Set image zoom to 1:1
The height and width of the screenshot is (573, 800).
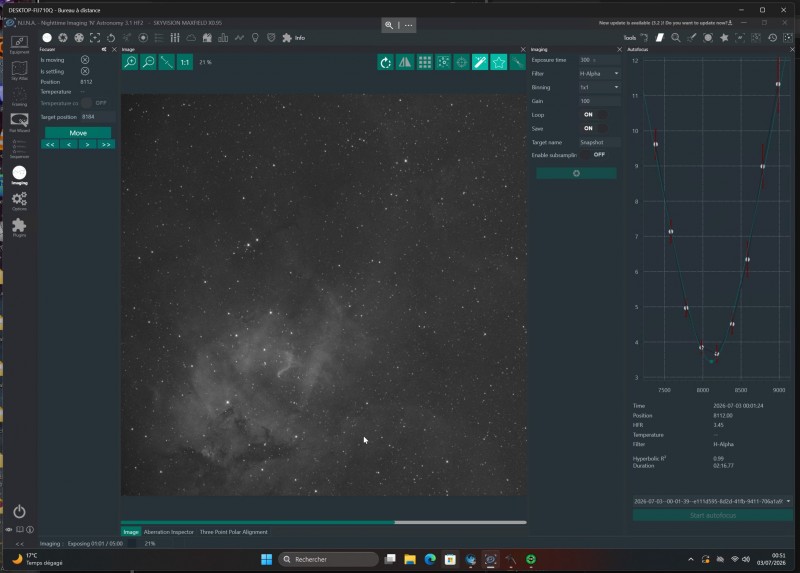click(185, 62)
